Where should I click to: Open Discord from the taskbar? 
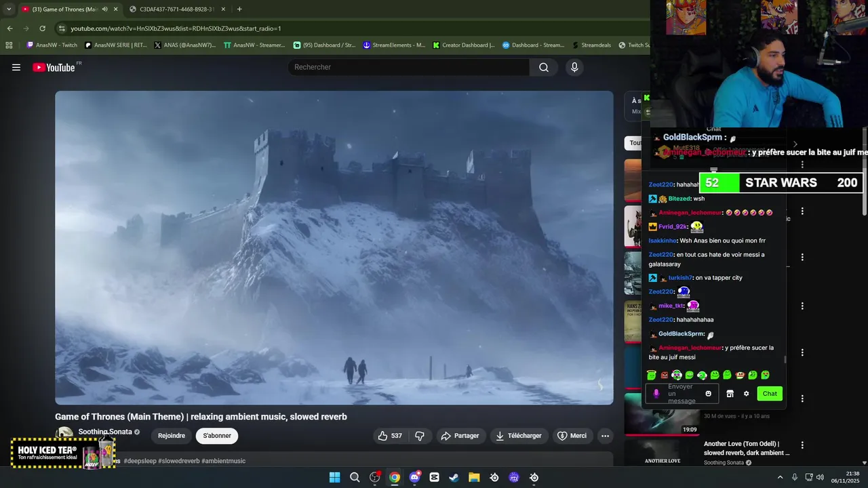point(414,477)
